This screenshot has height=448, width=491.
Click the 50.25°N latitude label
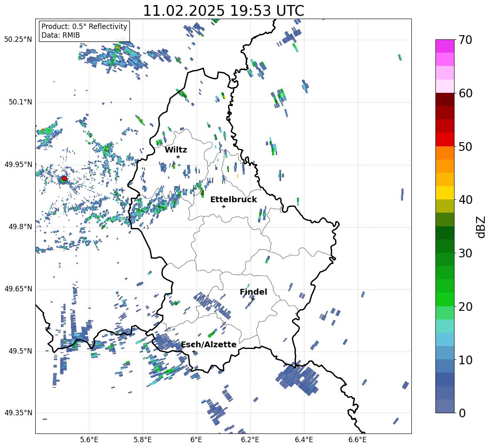[x=18, y=40]
